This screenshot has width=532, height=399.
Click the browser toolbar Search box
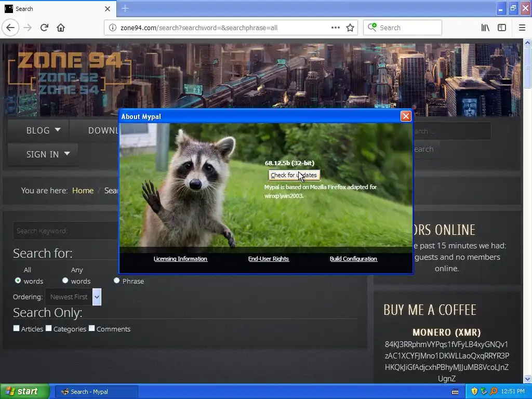pyautogui.click(x=403, y=28)
